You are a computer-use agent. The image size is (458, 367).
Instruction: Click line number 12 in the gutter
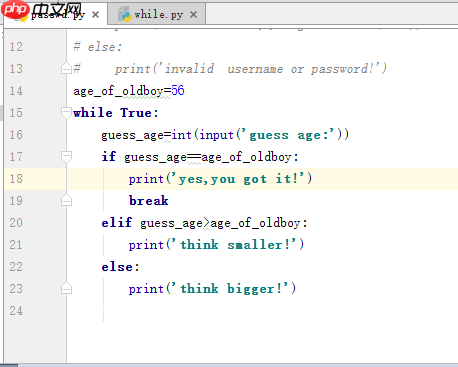pos(16,47)
